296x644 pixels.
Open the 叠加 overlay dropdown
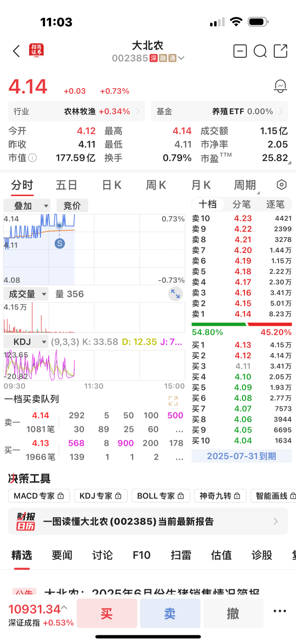[x=27, y=206]
